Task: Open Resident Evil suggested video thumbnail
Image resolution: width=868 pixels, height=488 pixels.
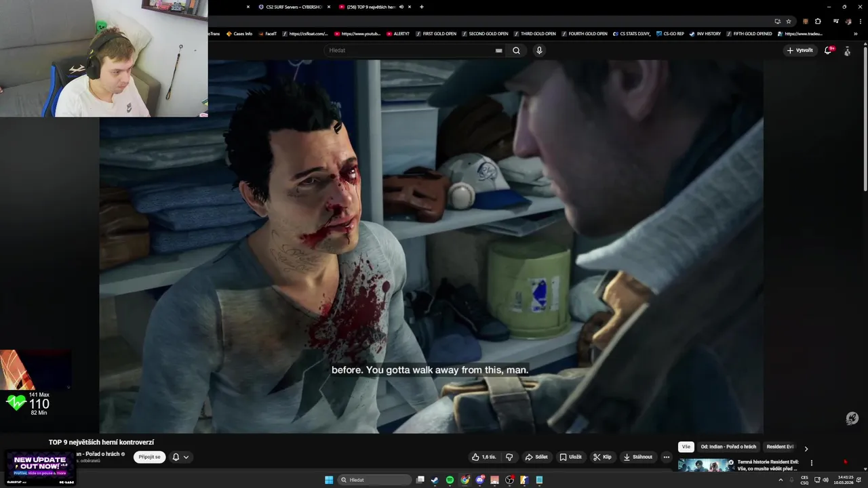Action: 706,465
